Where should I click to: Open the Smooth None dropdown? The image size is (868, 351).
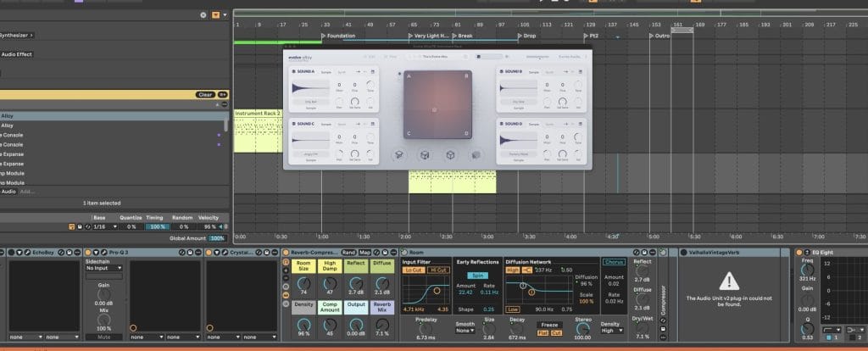(x=465, y=330)
